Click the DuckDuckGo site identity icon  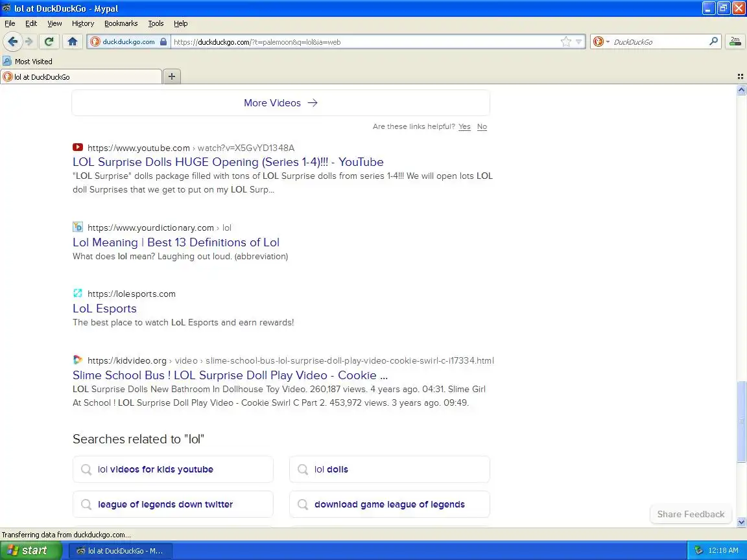[x=95, y=41]
